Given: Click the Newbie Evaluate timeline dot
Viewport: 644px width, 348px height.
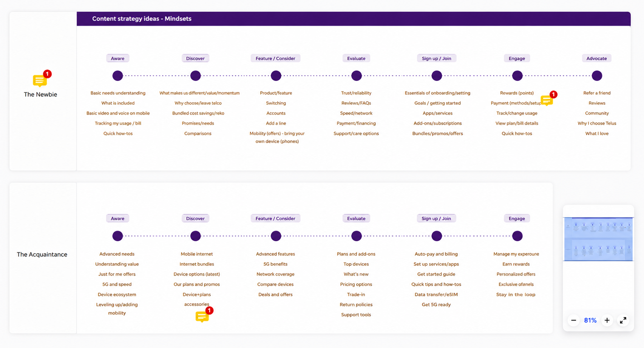Looking at the screenshot, I should tap(356, 75).
